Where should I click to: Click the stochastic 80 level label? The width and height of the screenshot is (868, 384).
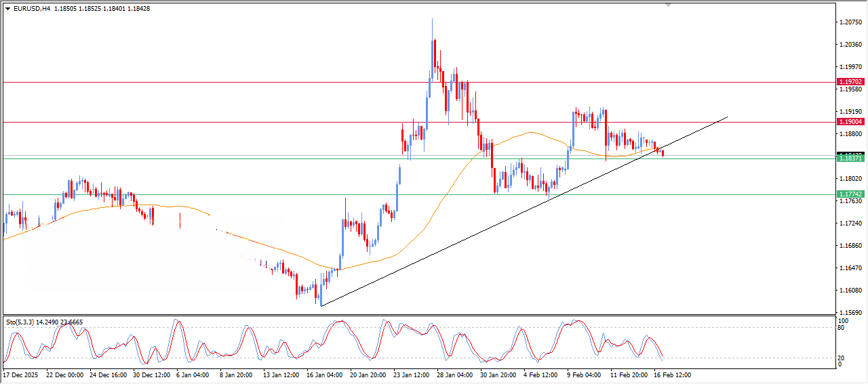coord(843,328)
